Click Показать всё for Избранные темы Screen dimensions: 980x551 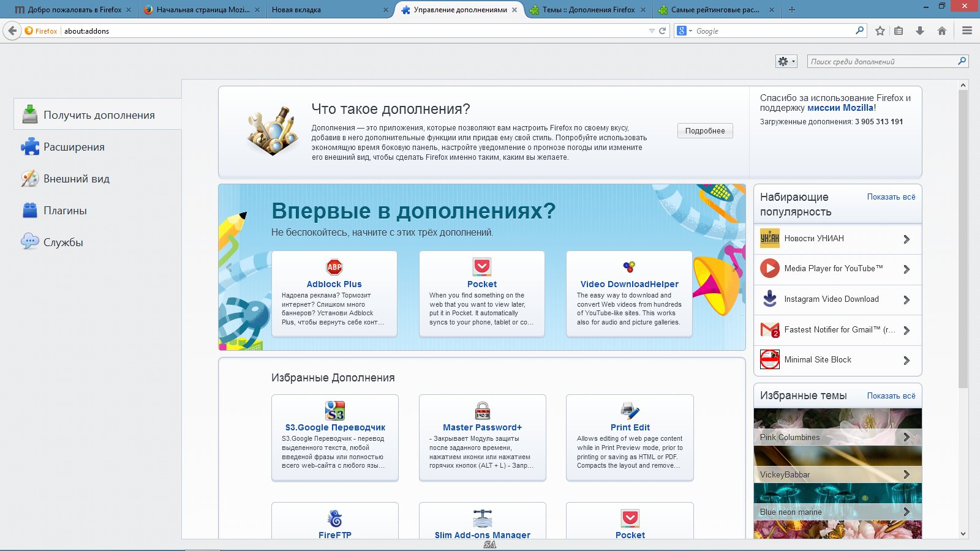[891, 395]
